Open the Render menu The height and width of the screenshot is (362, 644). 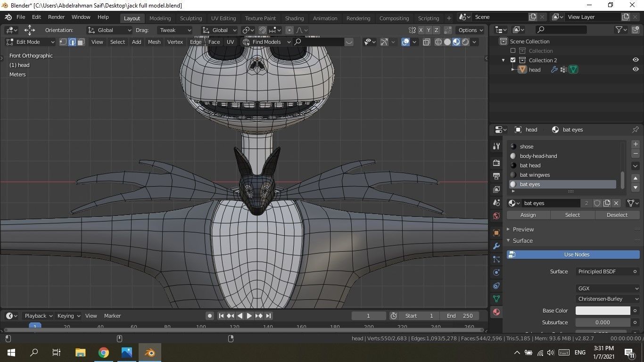point(56,17)
